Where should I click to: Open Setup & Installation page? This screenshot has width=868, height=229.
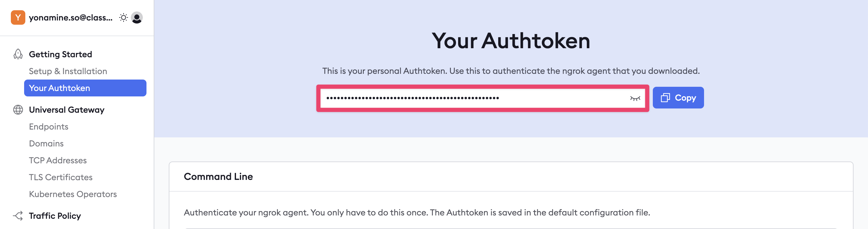(x=68, y=71)
